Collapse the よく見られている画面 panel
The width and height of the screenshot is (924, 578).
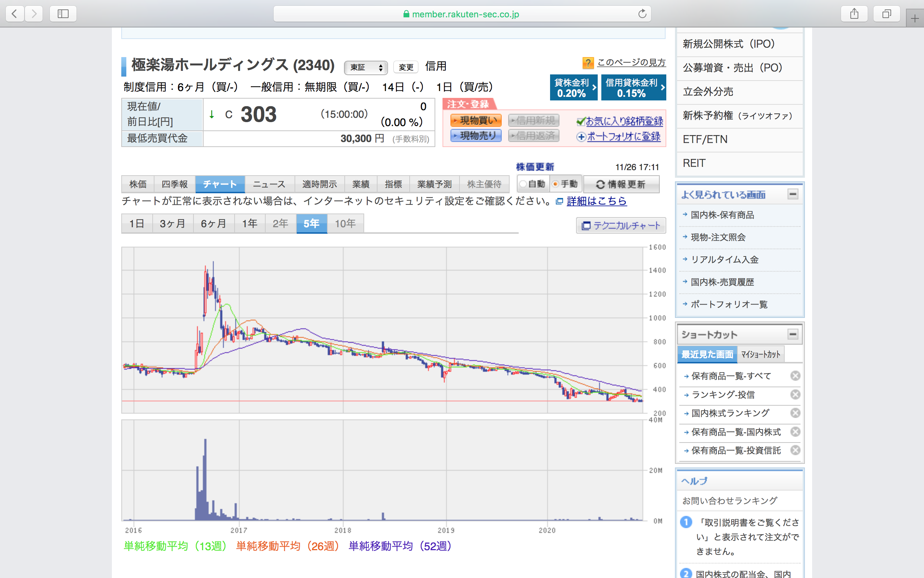(x=793, y=194)
